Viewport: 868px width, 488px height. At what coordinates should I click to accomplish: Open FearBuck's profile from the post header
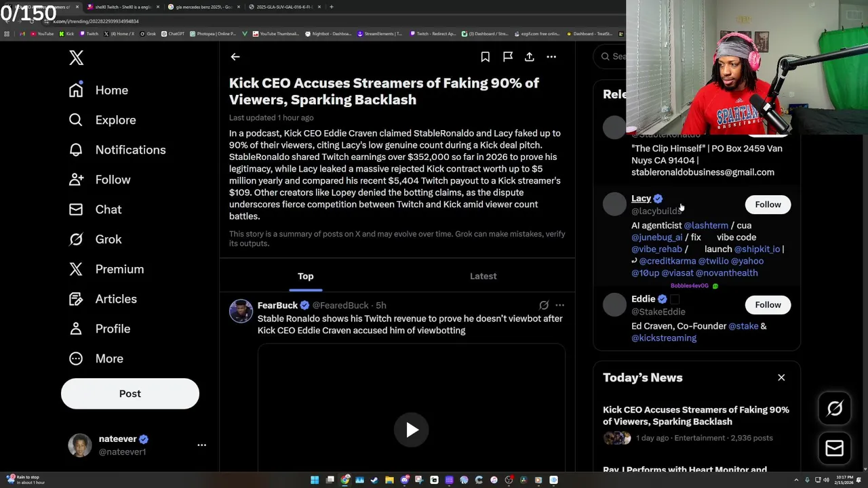[277, 306]
